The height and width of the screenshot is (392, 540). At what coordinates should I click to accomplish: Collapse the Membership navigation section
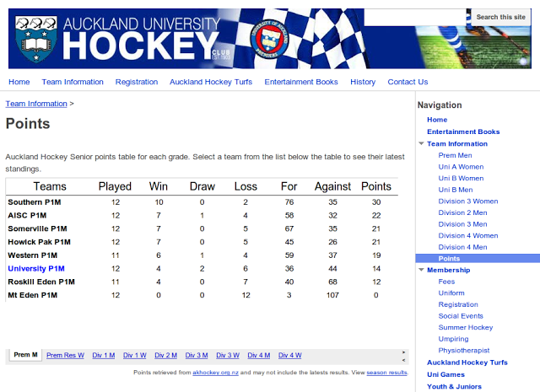point(422,271)
